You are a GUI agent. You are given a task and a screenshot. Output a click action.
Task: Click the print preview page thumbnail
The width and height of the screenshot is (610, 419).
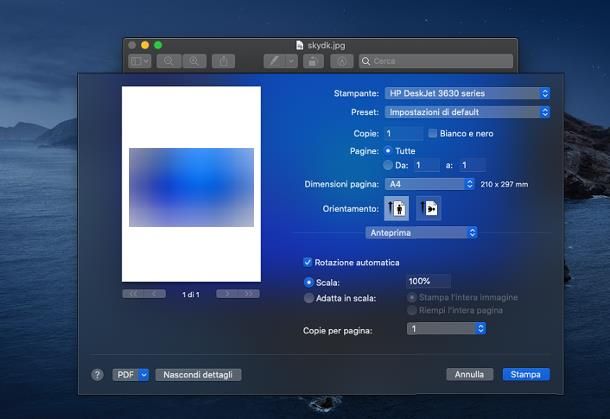coord(191,184)
